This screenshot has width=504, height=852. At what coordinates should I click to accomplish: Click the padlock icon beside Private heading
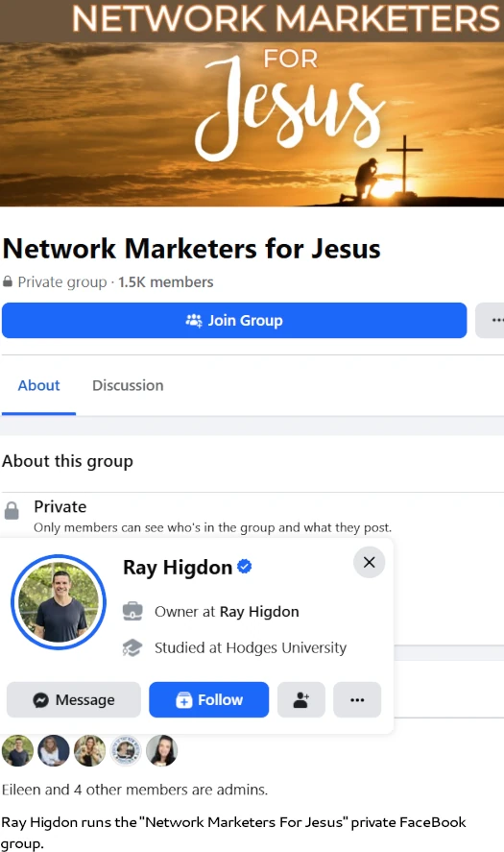tap(12, 510)
